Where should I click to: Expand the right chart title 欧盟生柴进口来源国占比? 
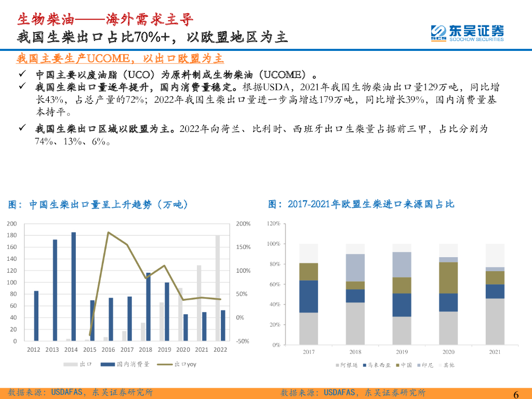[361, 205]
